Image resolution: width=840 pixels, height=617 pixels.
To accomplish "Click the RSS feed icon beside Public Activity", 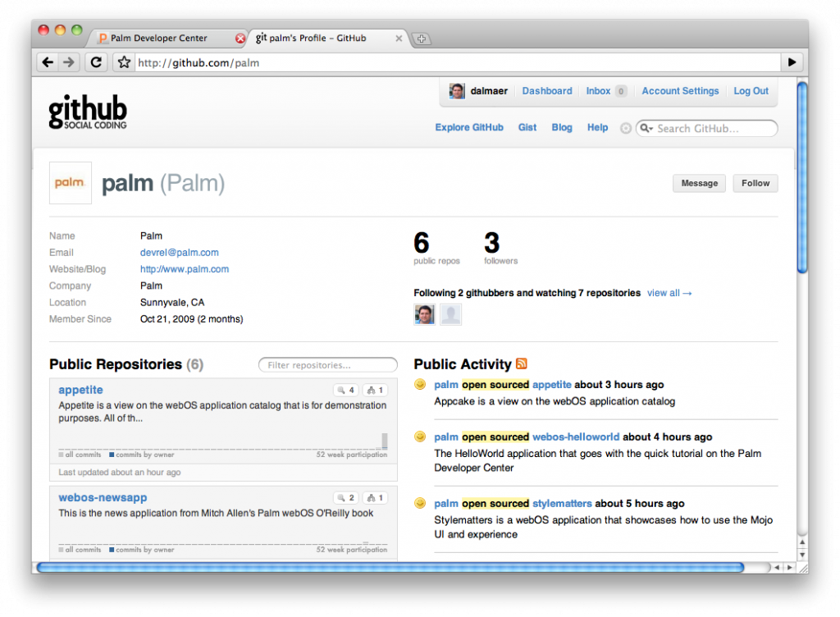I will click(522, 363).
